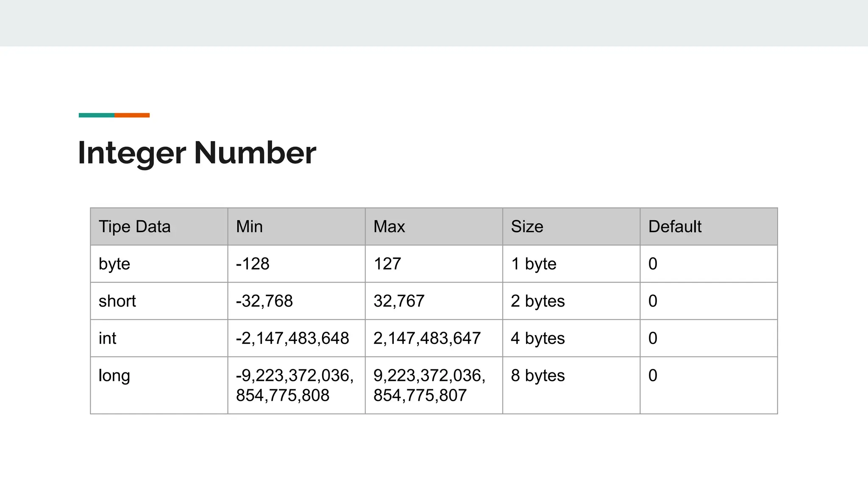Click the default 0 in long row
This screenshot has height=488, width=868.
click(x=709, y=385)
